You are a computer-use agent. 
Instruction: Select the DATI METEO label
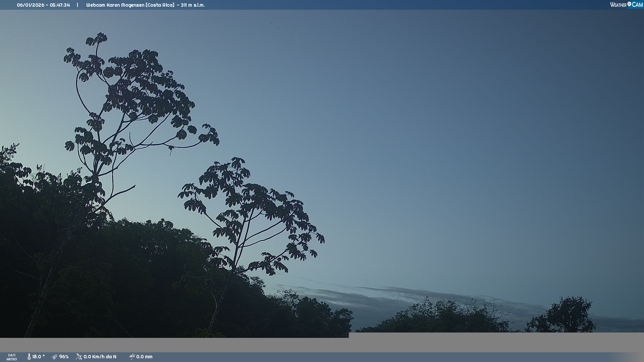[x=12, y=357]
